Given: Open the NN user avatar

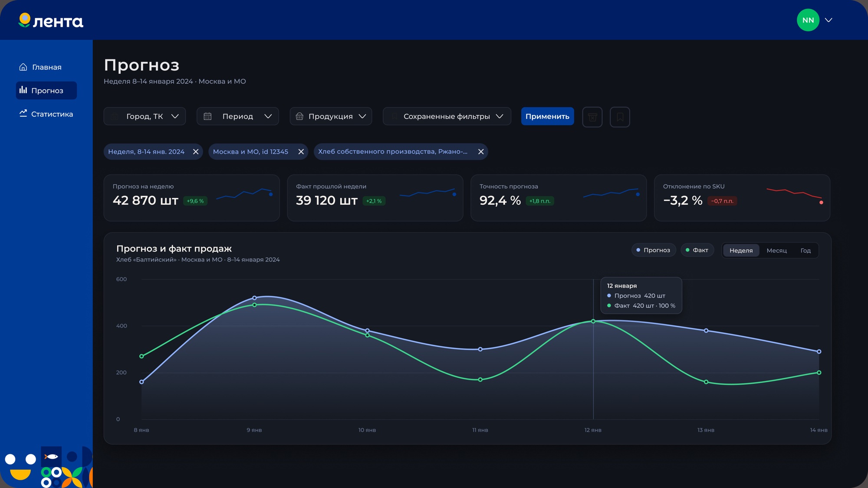Looking at the screenshot, I should point(808,20).
